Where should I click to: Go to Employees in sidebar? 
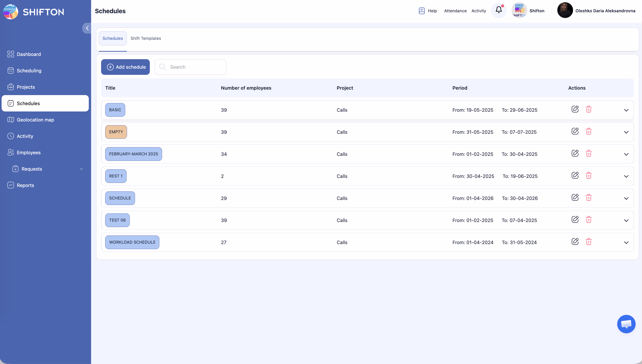click(x=28, y=152)
